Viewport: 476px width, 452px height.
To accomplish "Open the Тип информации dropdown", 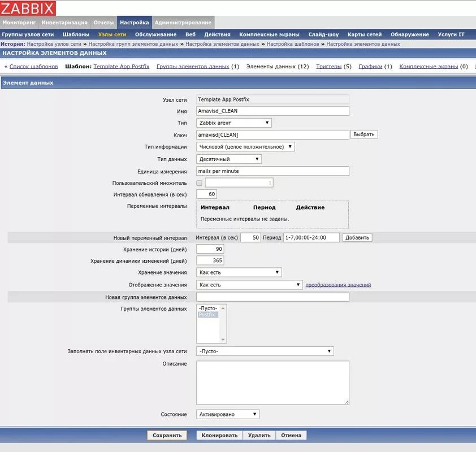I will [x=245, y=147].
